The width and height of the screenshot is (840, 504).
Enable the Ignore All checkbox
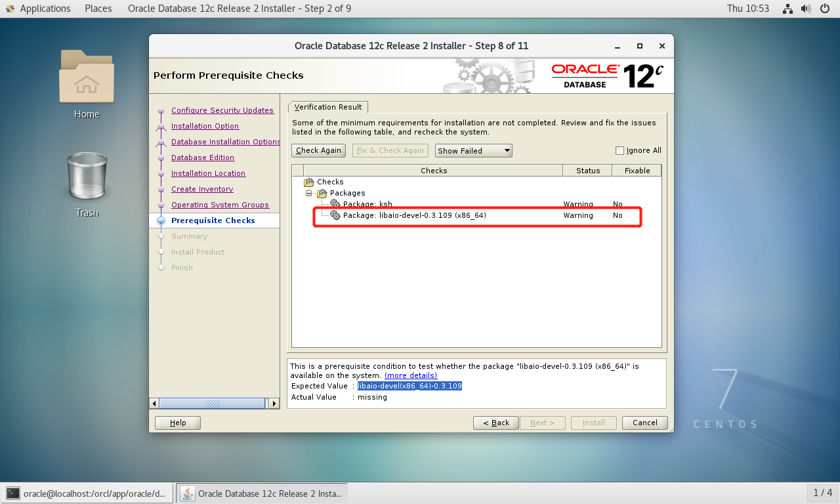point(619,150)
